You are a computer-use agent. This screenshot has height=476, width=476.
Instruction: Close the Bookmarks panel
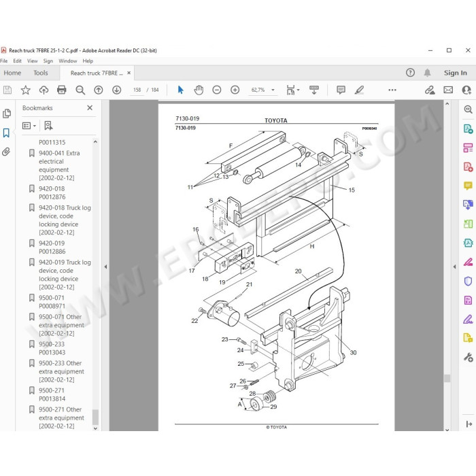(90, 107)
